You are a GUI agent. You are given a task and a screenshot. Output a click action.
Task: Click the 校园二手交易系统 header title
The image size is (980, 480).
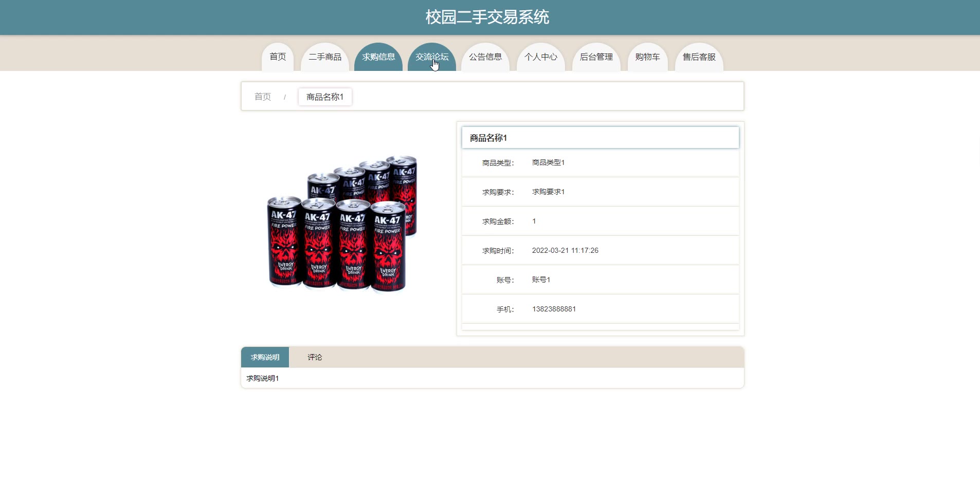[487, 17]
